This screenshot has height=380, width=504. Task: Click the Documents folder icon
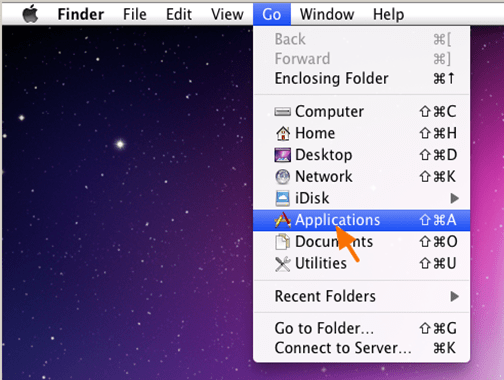point(282,242)
